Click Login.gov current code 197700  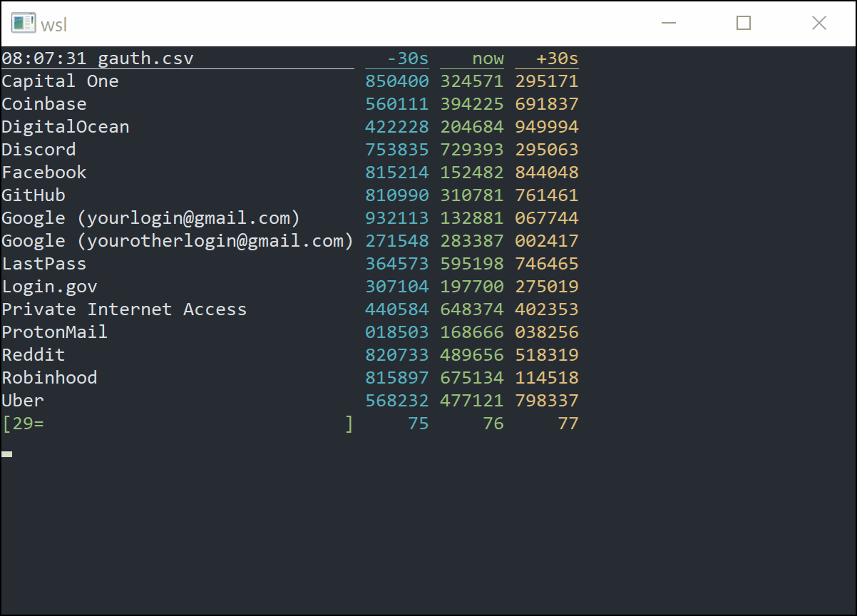point(472,287)
